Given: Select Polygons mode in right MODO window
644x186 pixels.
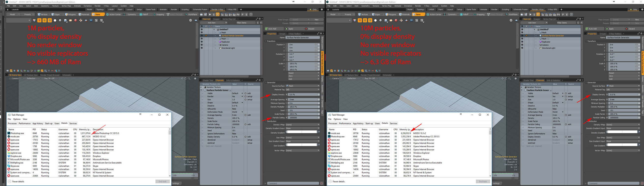Looking at the screenshot, I should (x=391, y=15).
